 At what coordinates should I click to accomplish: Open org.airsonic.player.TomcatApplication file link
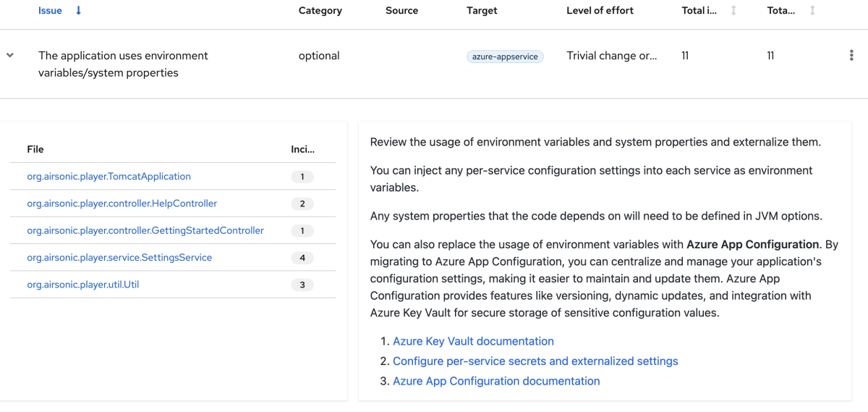[x=109, y=177]
